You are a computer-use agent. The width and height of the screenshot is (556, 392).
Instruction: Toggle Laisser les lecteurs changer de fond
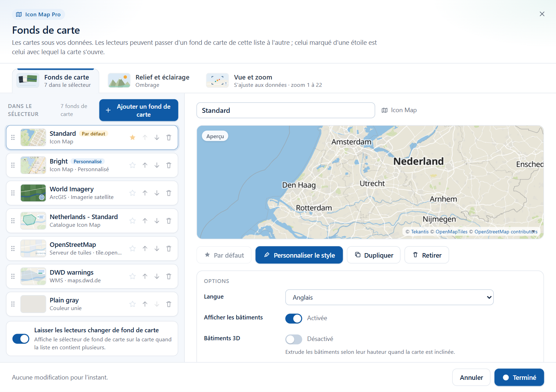tap(21, 339)
